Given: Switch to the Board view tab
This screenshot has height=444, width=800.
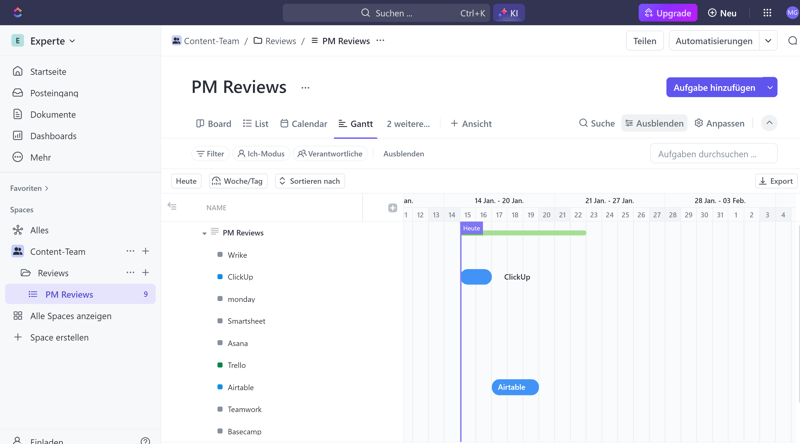Looking at the screenshot, I should pyautogui.click(x=213, y=124).
